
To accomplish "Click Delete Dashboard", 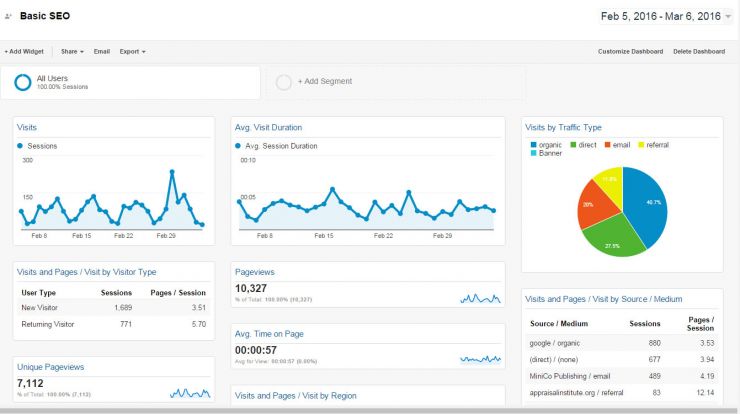I will 699,51.
